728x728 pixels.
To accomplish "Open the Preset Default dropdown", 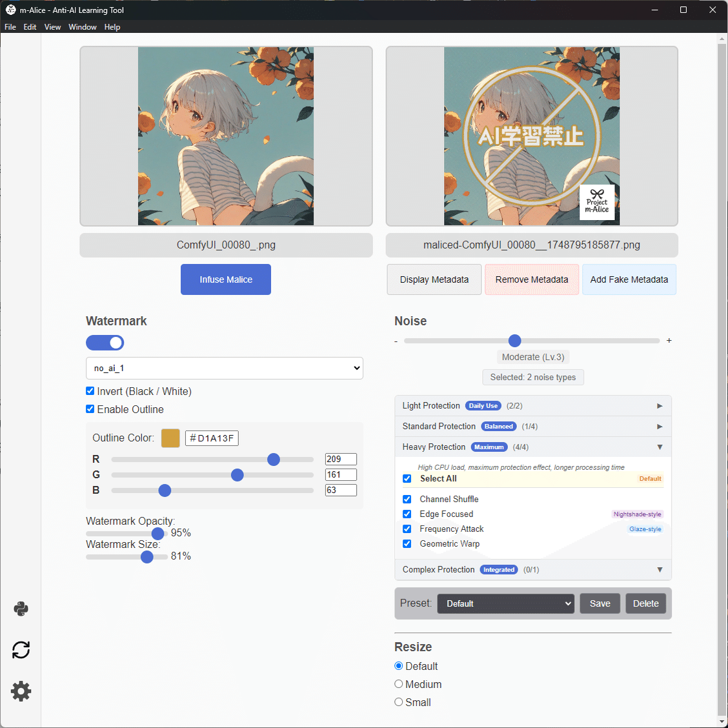I will click(x=505, y=603).
